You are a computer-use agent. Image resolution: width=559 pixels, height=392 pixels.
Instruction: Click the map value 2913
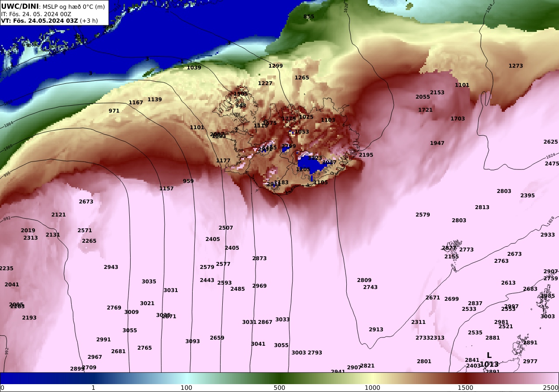[376, 330]
